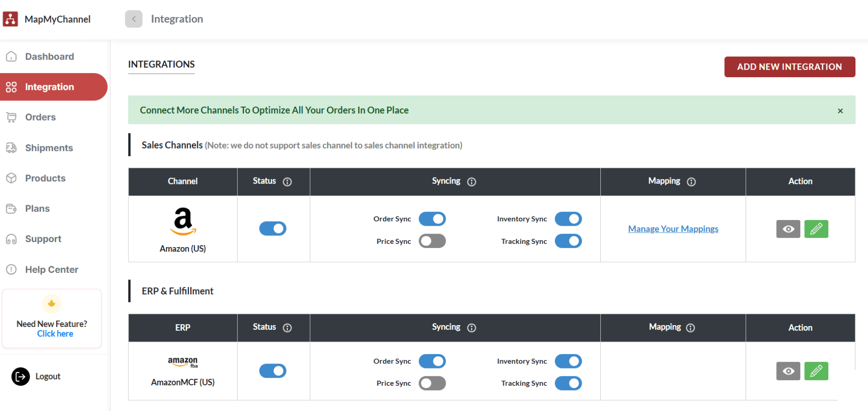Screen dimensions: 868x411
Task: Click the Logout text
Action: [x=48, y=376]
